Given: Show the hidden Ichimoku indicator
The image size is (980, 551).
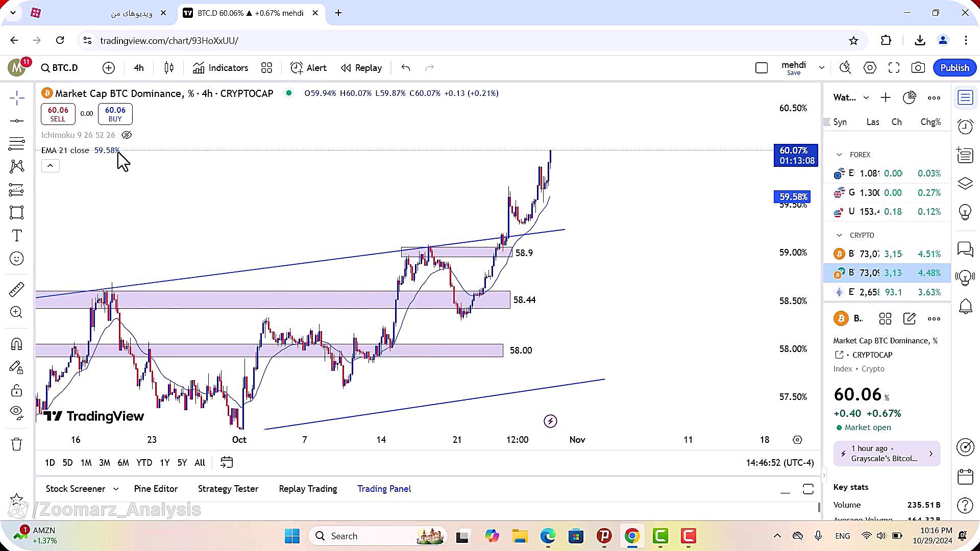Looking at the screenshot, I should click(127, 135).
